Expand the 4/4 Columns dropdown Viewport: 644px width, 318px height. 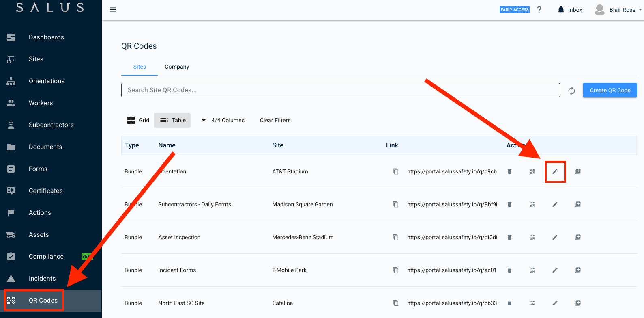click(223, 120)
